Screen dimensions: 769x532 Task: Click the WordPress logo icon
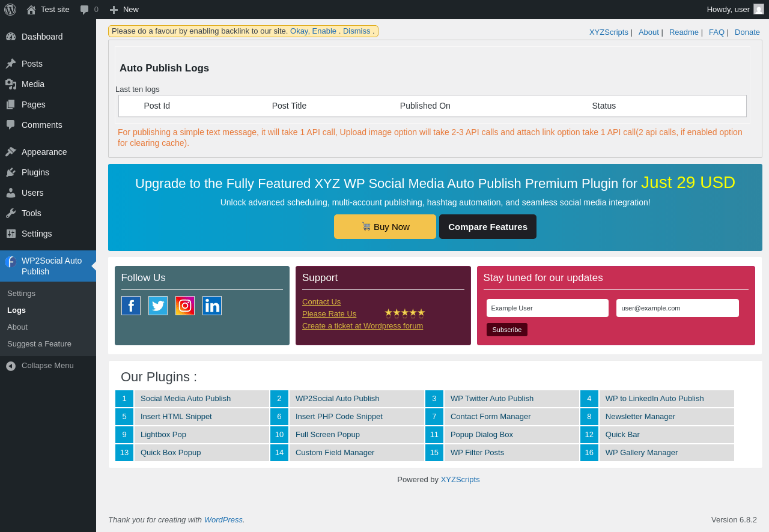click(10, 10)
